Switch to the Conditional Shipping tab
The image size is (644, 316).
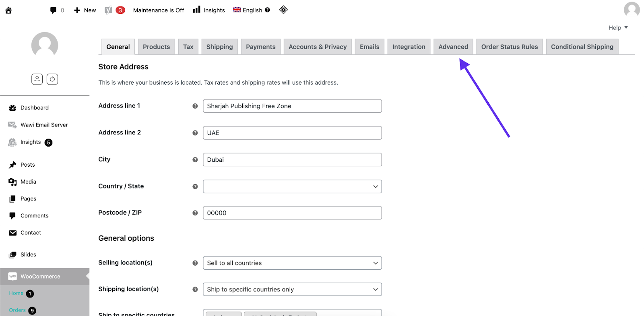point(582,47)
